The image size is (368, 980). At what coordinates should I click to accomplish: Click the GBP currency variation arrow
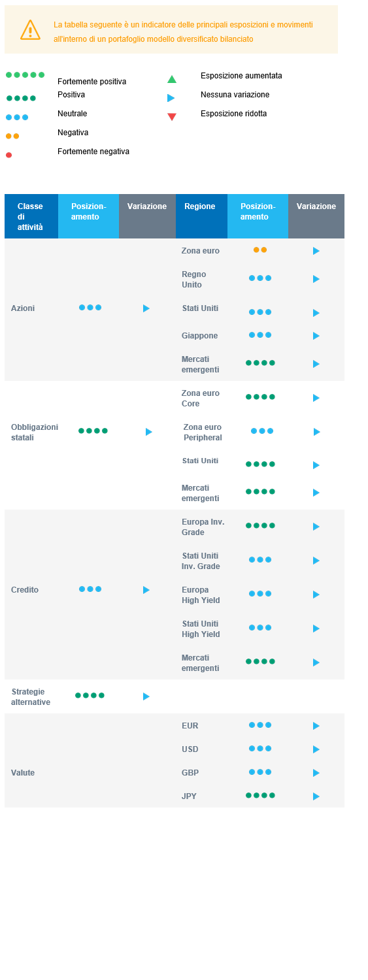(x=316, y=773)
